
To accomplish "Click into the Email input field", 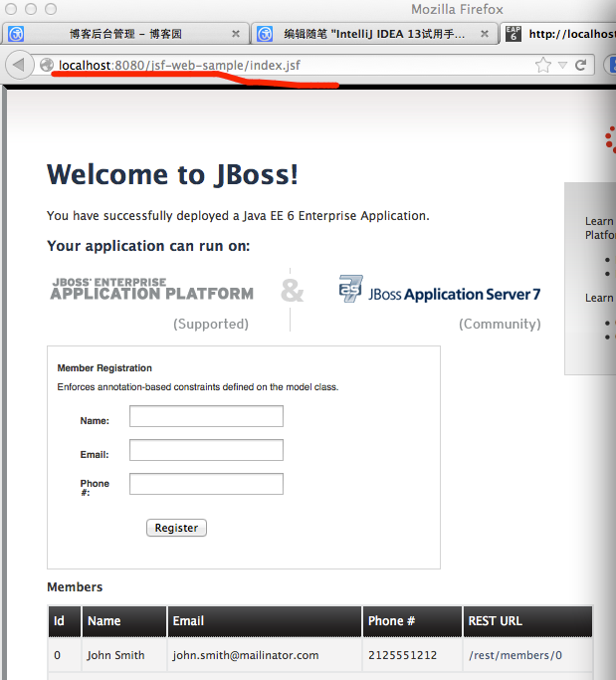I will (x=206, y=450).
